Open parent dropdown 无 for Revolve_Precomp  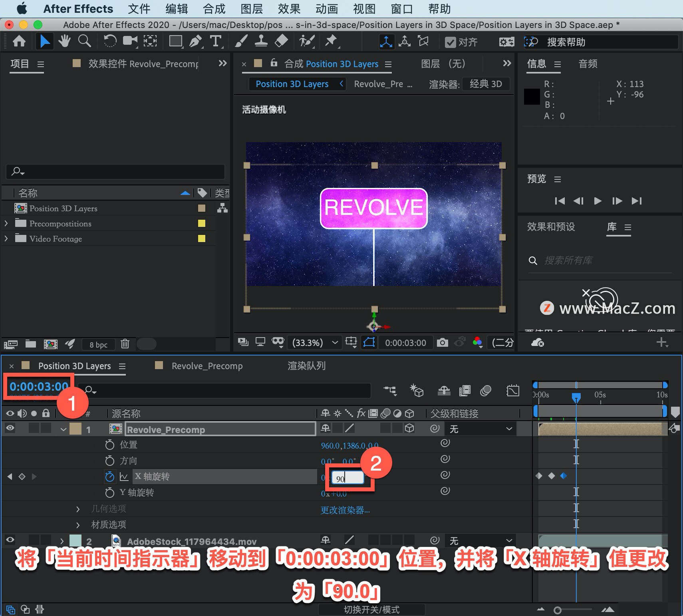pos(481,429)
